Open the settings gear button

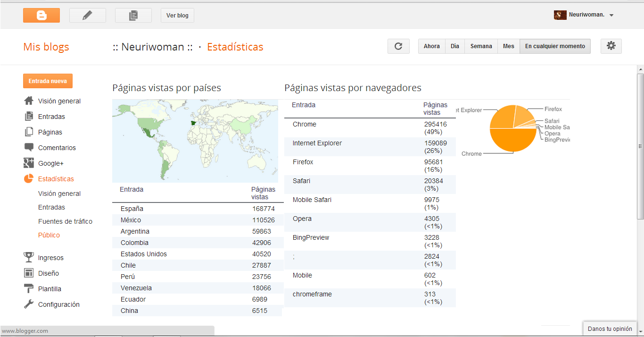611,46
